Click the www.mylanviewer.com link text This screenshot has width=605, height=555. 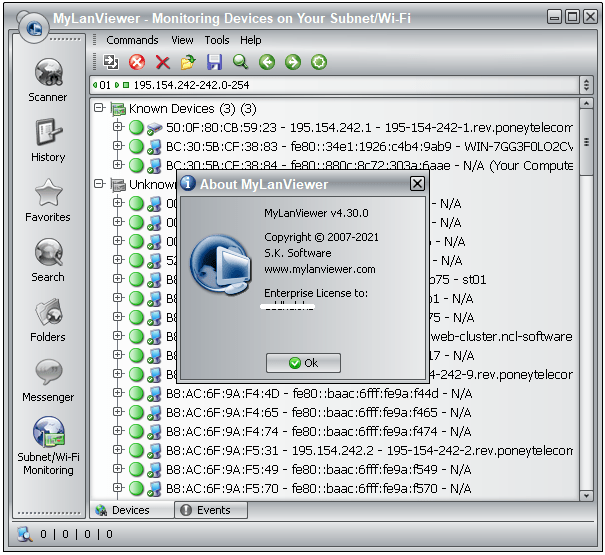[x=319, y=269]
